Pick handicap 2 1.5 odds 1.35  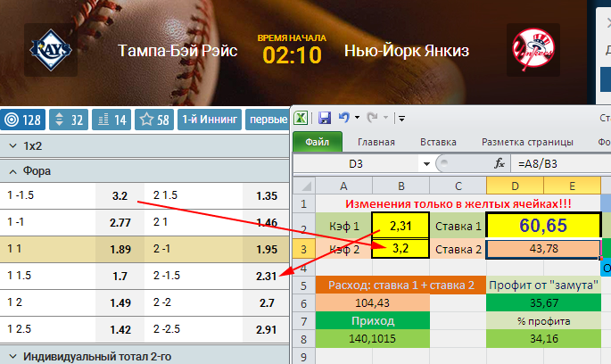click(267, 195)
